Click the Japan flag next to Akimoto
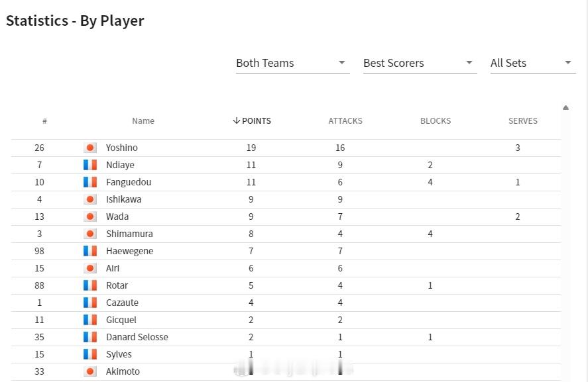 [x=90, y=371]
